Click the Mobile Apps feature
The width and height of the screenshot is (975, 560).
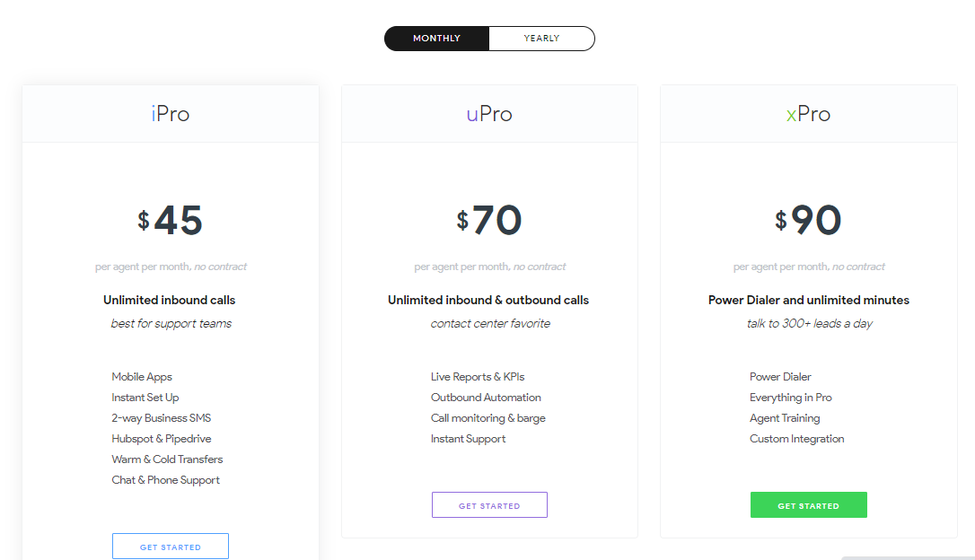pyautogui.click(x=142, y=377)
